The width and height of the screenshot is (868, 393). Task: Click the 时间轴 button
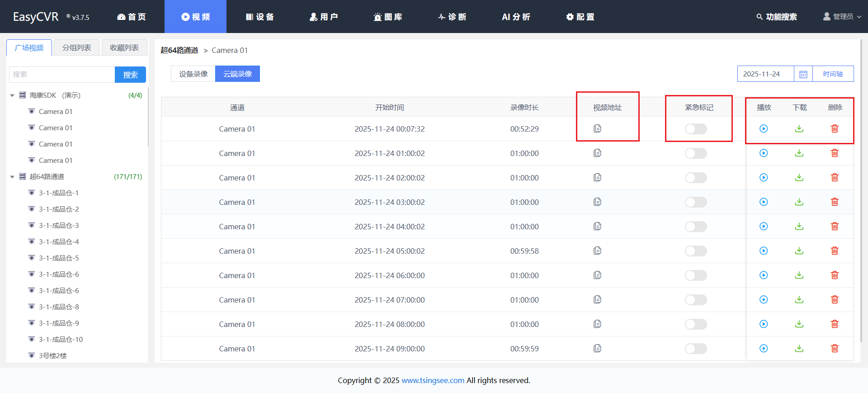click(833, 74)
